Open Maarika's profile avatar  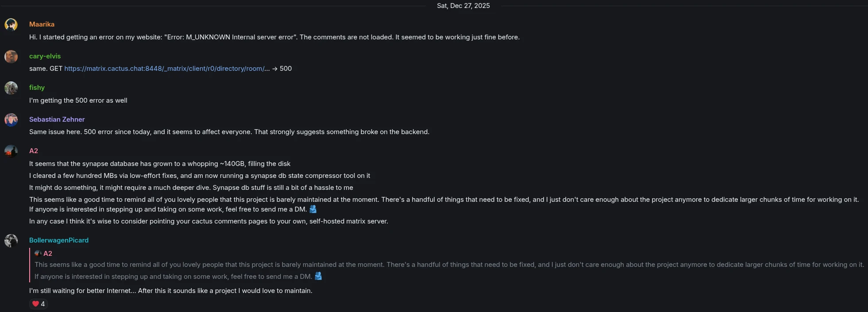click(x=11, y=25)
